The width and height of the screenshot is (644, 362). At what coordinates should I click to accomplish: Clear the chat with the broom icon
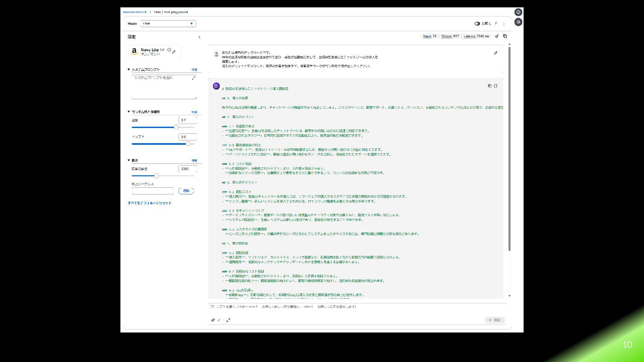click(497, 36)
